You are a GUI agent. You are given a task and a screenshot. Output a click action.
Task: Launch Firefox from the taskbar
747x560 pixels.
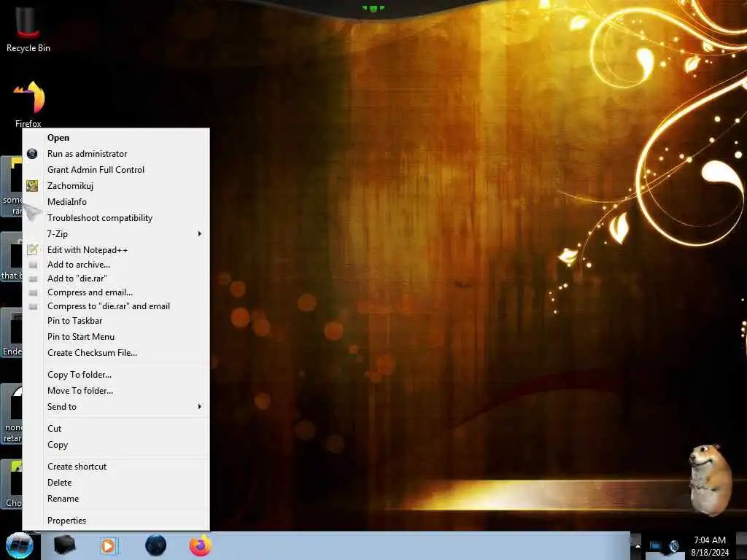tap(201, 545)
